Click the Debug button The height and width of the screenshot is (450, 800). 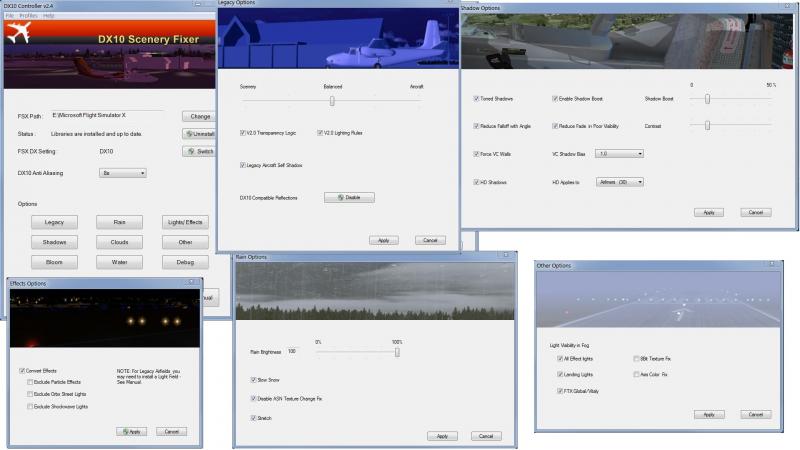pyautogui.click(x=185, y=262)
